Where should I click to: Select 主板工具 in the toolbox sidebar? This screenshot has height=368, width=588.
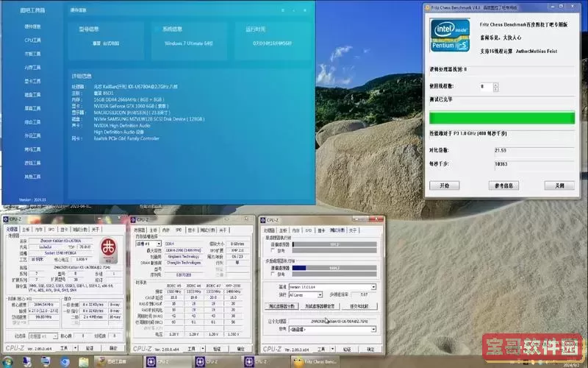coord(32,54)
